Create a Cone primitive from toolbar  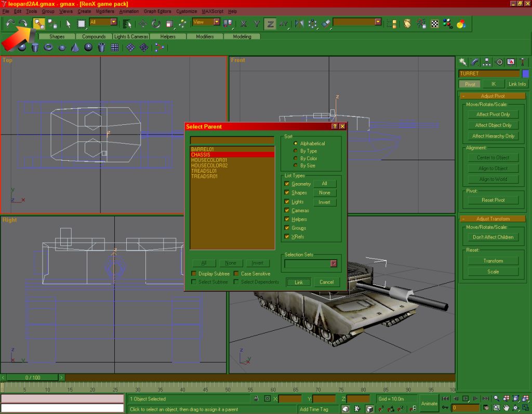(x=75, y=47)
